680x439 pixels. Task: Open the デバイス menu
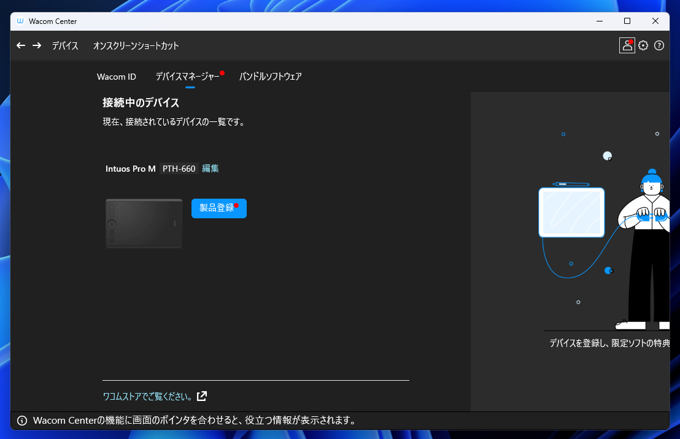click(x=65, y=46)
